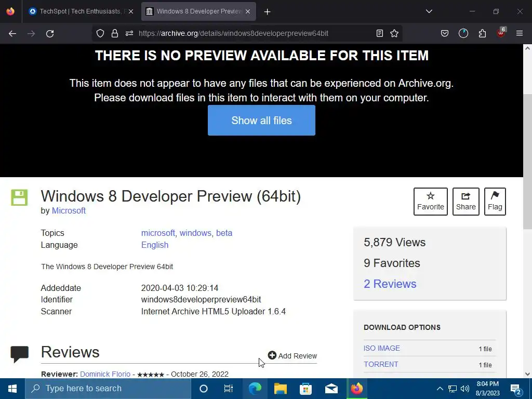532x399 pixels.
Task: Download ISO IMAGE option
Action: [x=382, y=348]
